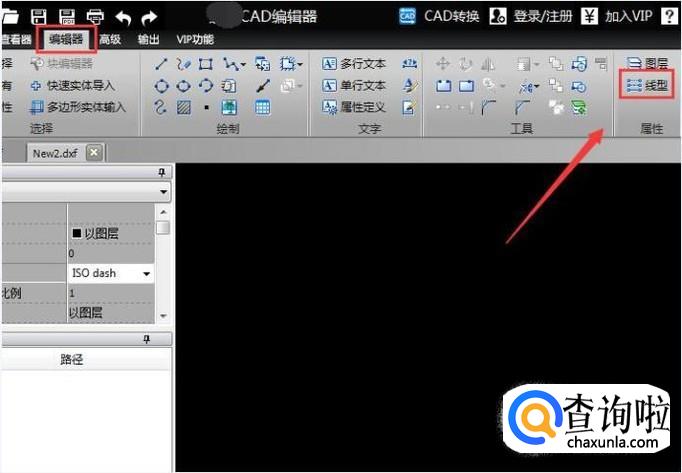Undo the last action
The width and height of the screenshot is (682, 473).
tap(123, 18)
